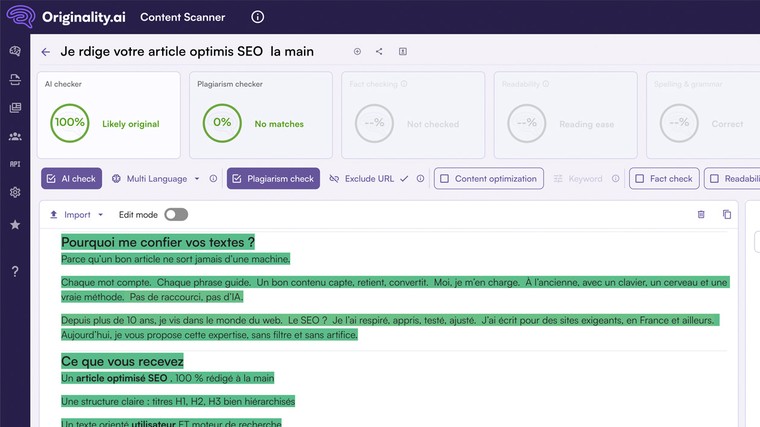Screen dimensions: 760x427
Task: Toggle the Plagiarism check checkbox button
Action: pos(273,178)
